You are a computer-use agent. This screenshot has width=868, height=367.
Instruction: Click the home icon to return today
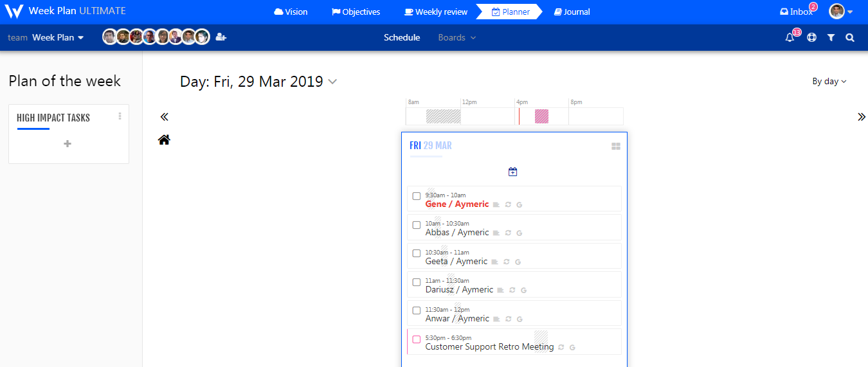[x=164, y=139]
